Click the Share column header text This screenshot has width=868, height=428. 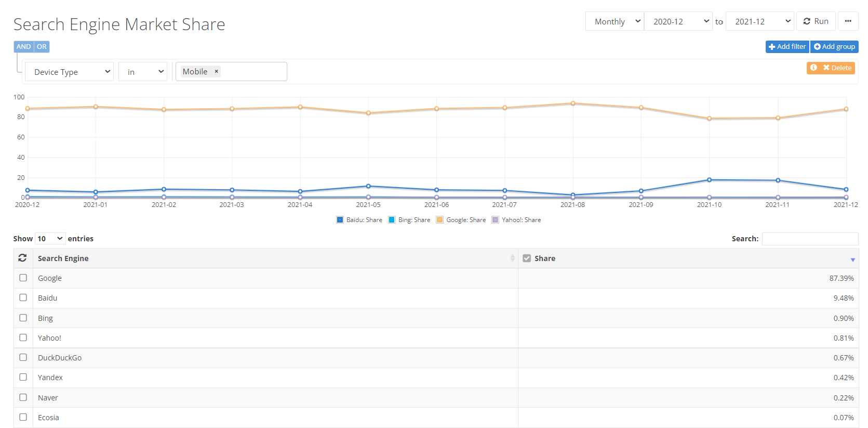tap(545, 258)
